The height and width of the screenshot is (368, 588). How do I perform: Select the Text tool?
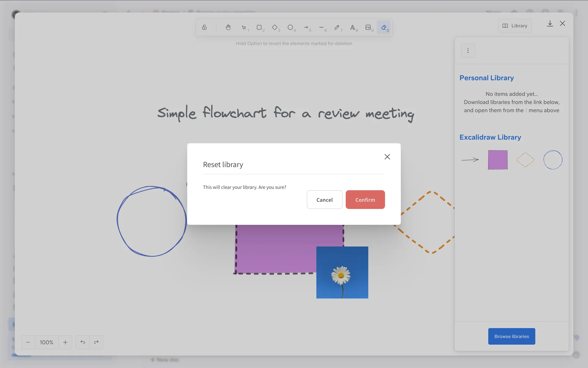coord(352,27)
